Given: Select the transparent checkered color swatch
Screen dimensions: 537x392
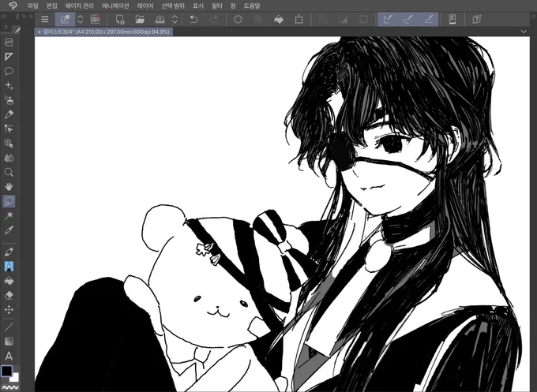Looking at the screenshot, I should click(9, 387).
